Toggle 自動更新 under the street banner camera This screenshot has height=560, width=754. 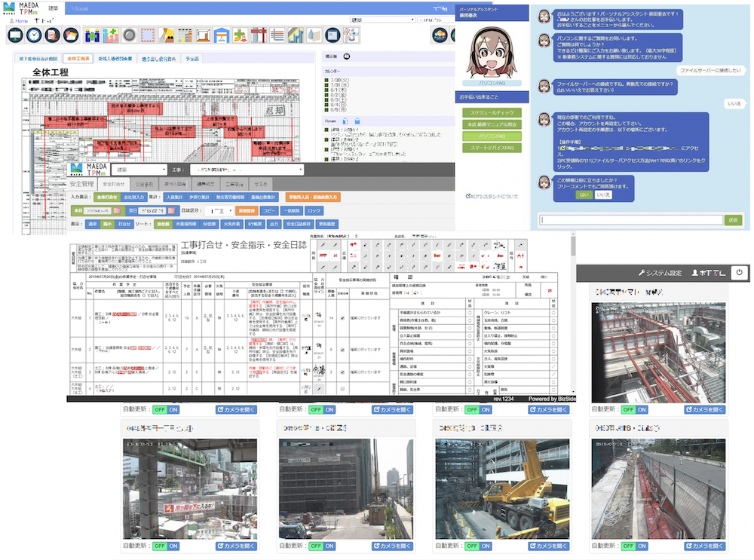[x=167, y=546]
